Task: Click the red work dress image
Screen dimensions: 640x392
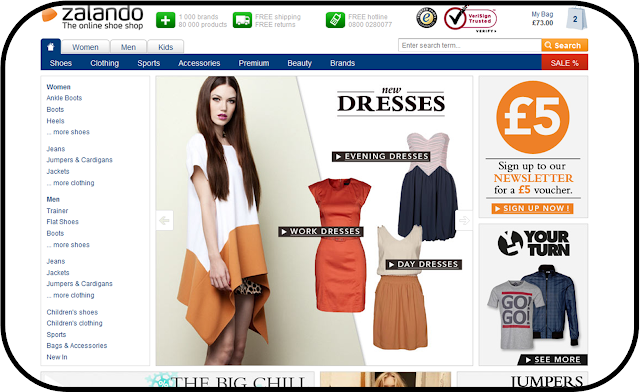Action: coord(340,245)
